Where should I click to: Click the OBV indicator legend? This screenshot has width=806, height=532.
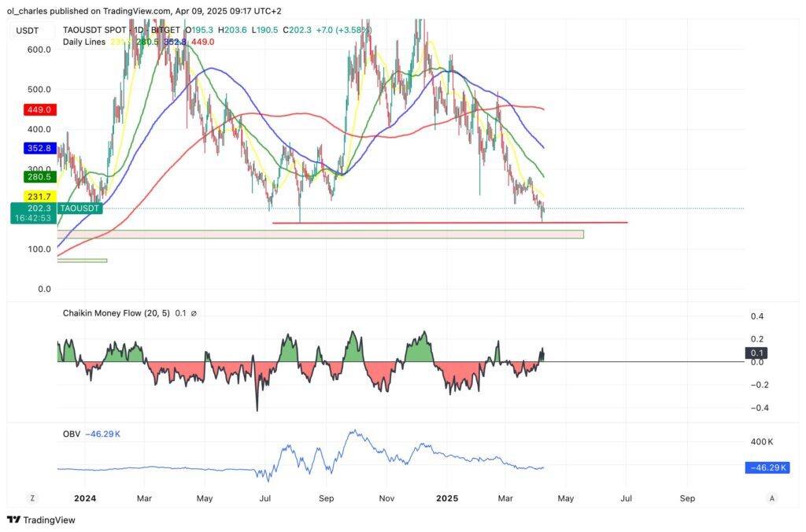pyautogui.click(x=71, y=434)
